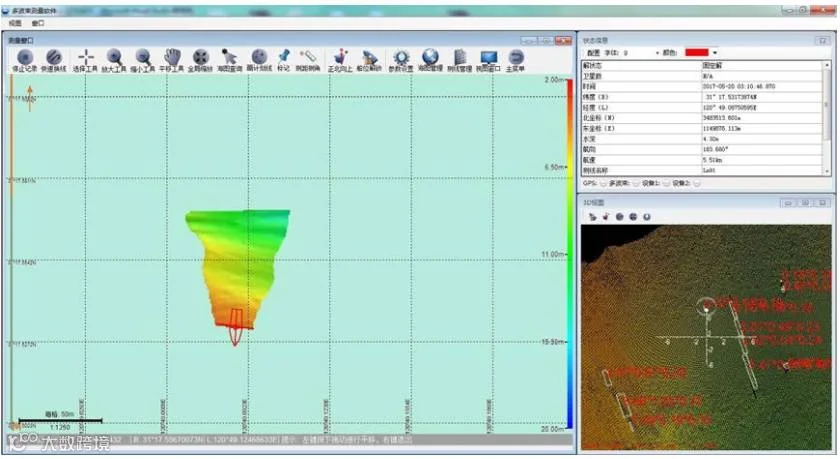Open the 视图 menu in the menu bar
Screen dimensions: 840x459
(16, 23)
